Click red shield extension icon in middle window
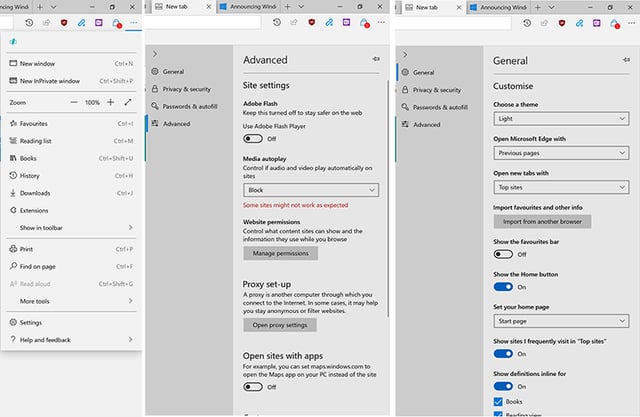This screenshot has height=417, width=640. (x=311, y=22)
